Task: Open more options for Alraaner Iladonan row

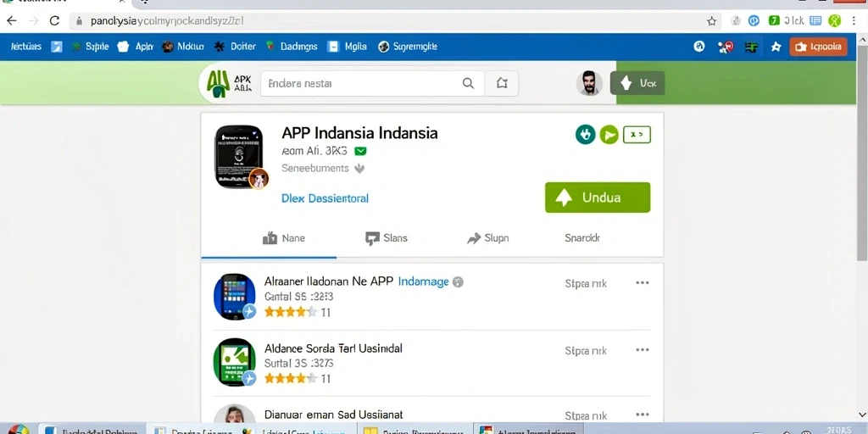Action: pos(643,283)
